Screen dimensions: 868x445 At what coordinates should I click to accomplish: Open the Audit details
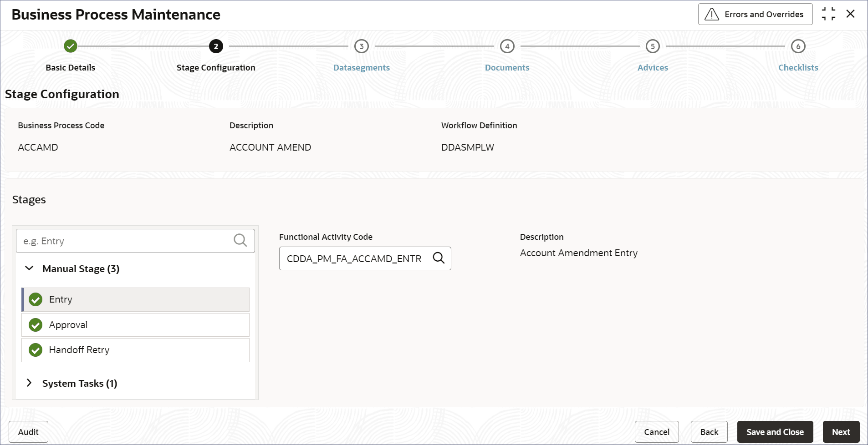click(28, 432)
